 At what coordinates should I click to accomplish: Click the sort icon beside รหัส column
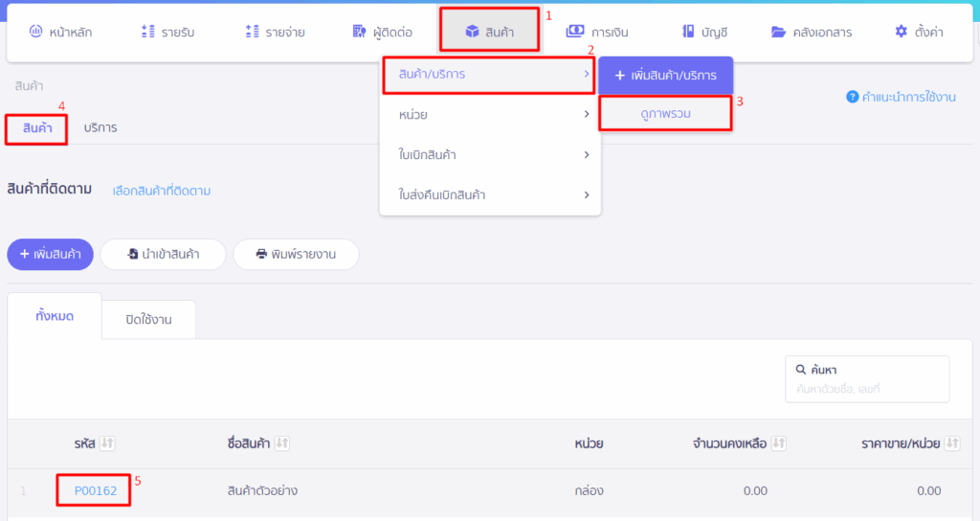108,443
